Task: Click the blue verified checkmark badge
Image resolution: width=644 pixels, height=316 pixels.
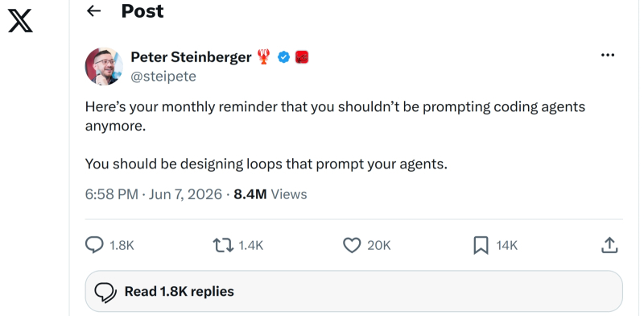Action: pyautogui.click(x=284, y=57)
